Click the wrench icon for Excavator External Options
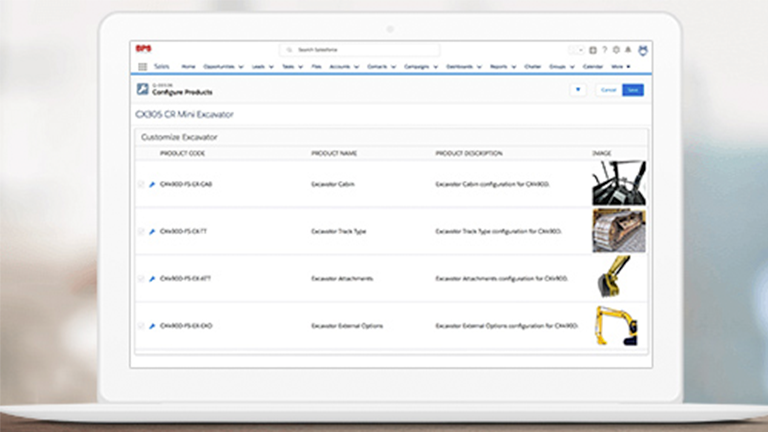768x432 pixels. [x=152, y=326]
